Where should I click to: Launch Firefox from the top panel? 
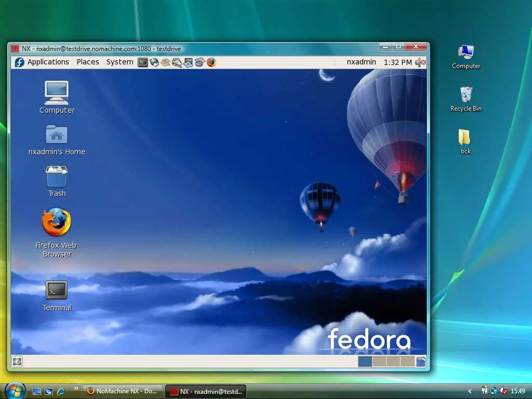(x=211, y=62)
